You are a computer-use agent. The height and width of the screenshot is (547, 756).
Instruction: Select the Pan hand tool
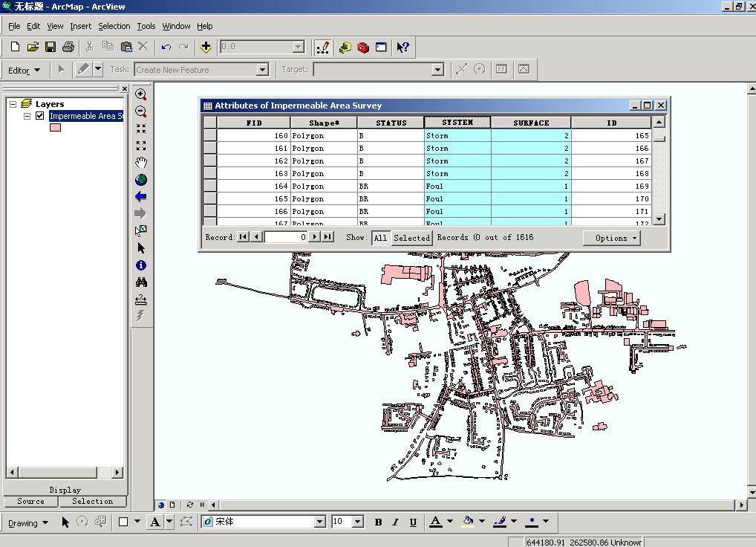(141, 163)
